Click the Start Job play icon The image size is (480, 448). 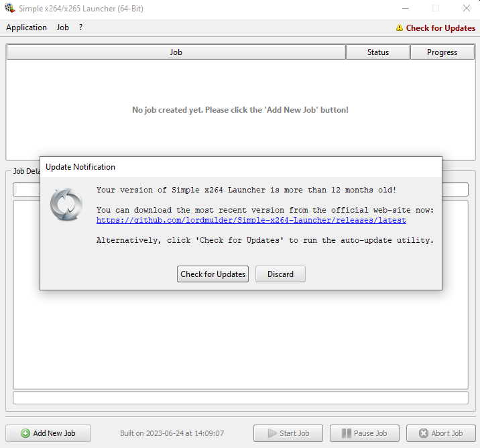(272, 433)
